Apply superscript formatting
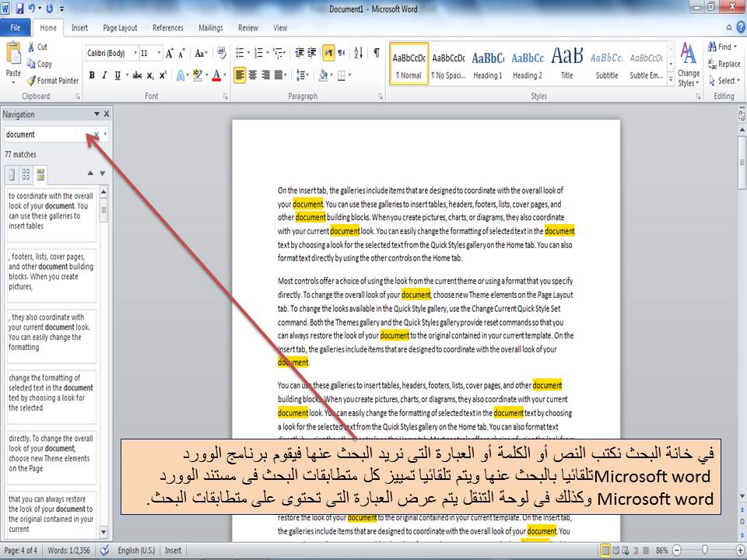Screen dimensions: 747x560 163,75
